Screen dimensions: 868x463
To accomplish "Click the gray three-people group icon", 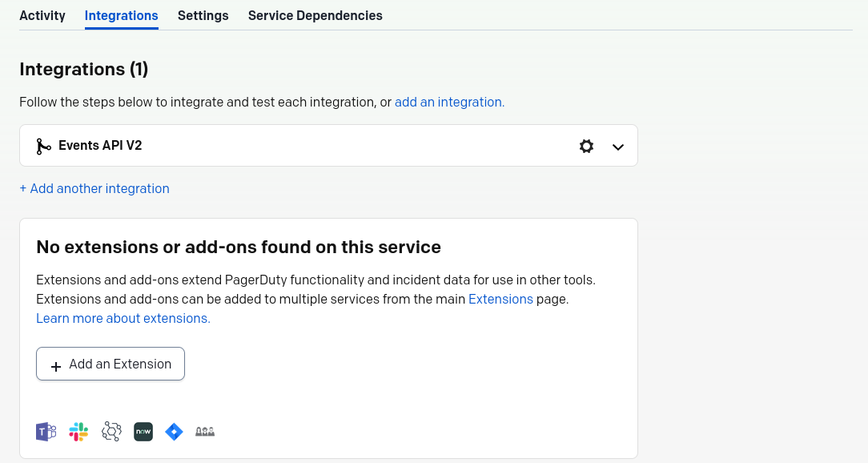I will coord(205,432).
